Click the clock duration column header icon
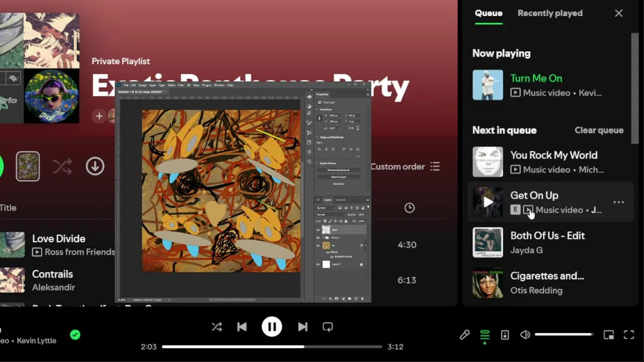The height and width of the screenshot is (362, 644). click(x=410, y=208)
